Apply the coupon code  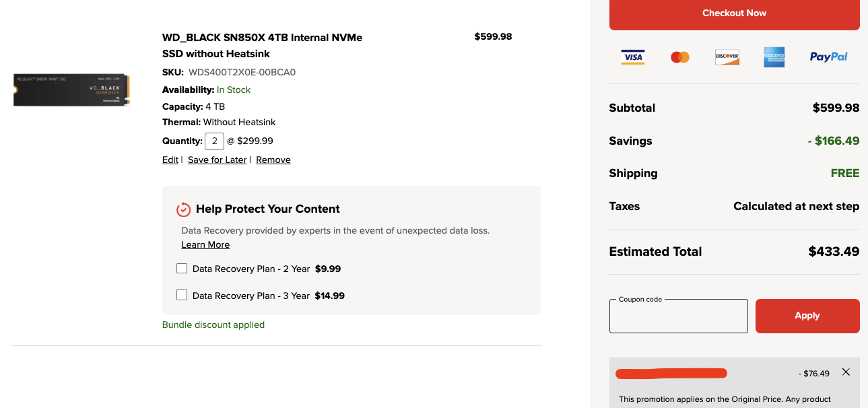807,316
